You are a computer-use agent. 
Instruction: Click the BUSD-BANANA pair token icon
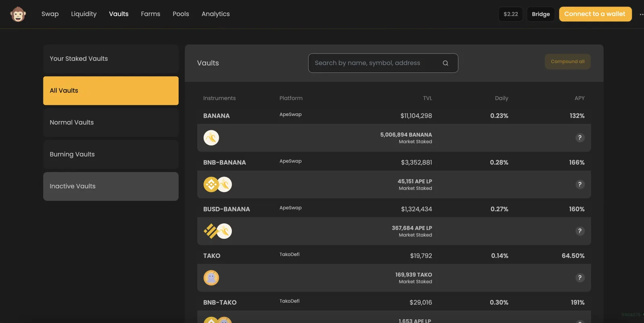218,231
